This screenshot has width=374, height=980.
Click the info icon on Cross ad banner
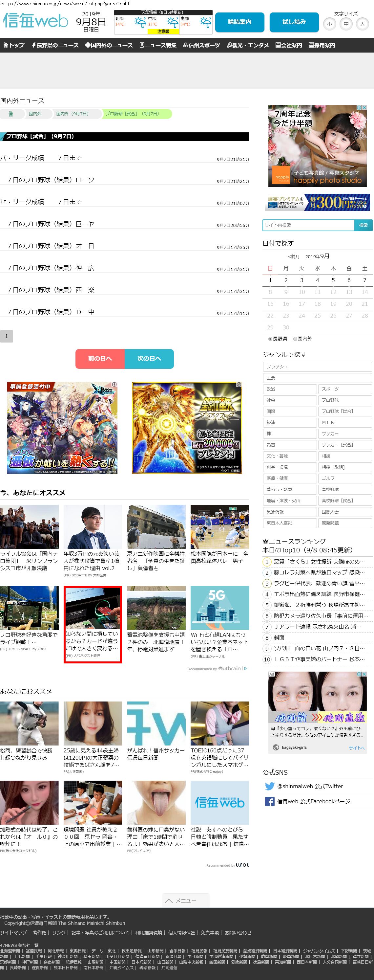(114, 385)
